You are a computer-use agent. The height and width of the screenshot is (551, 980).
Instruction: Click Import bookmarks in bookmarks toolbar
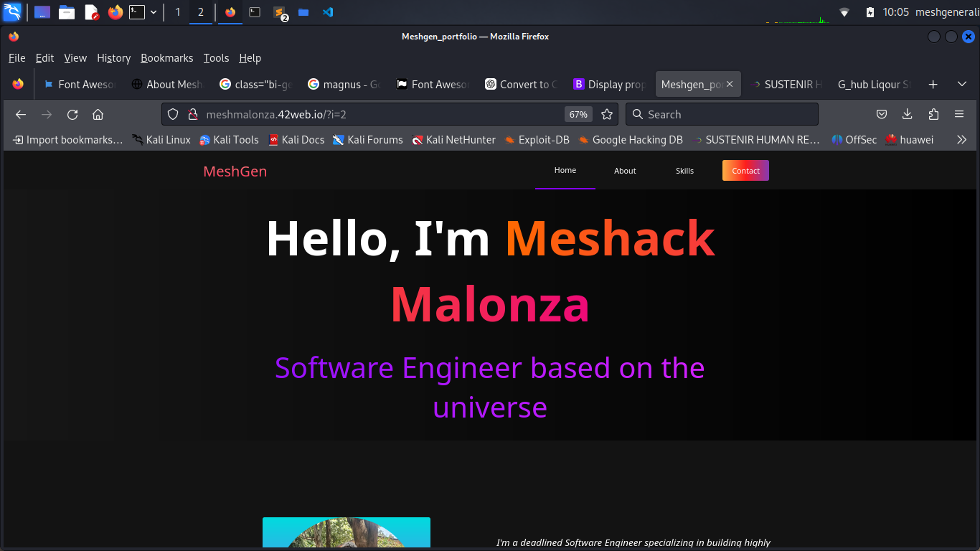pos(68,140)
